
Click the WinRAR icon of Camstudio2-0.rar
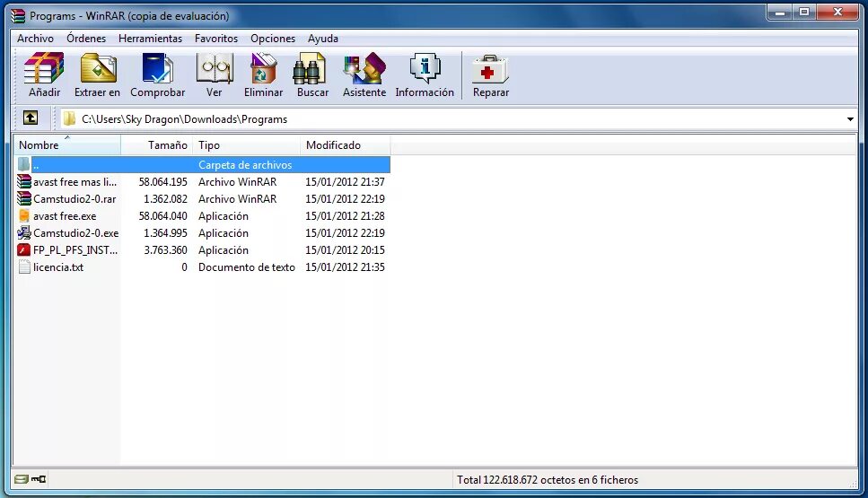click(24, 198)
